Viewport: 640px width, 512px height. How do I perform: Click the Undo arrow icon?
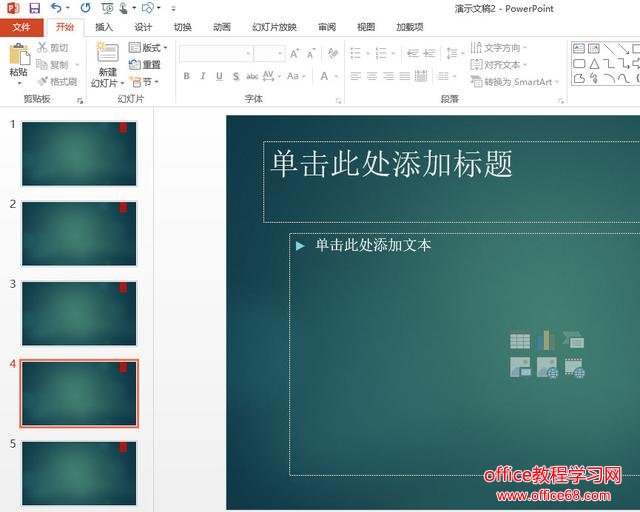[56, 7]
